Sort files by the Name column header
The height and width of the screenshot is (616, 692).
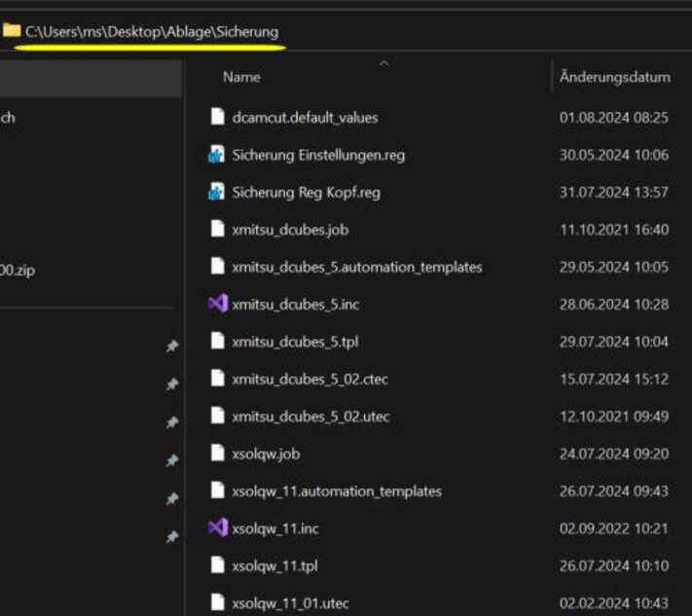click(241, 77)
